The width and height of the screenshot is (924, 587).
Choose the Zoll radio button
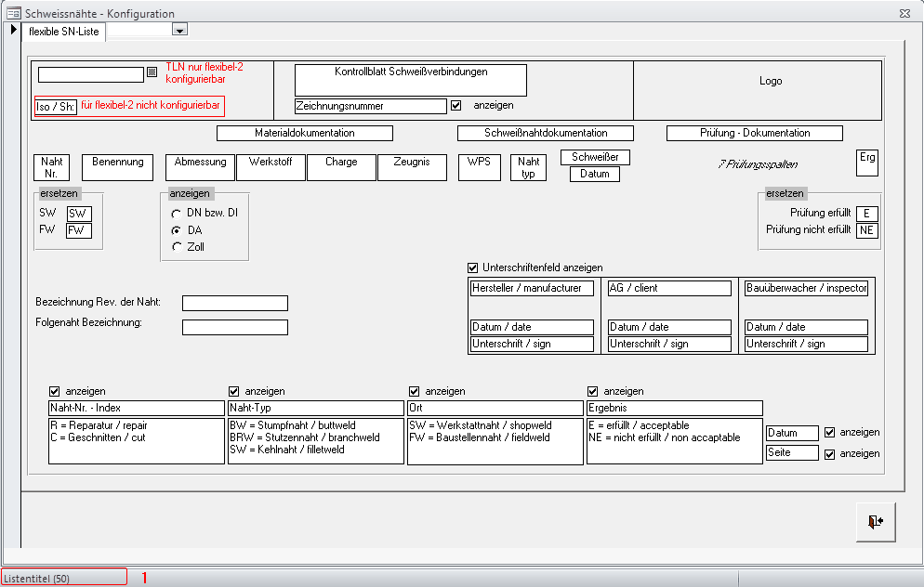click(177, 247)
